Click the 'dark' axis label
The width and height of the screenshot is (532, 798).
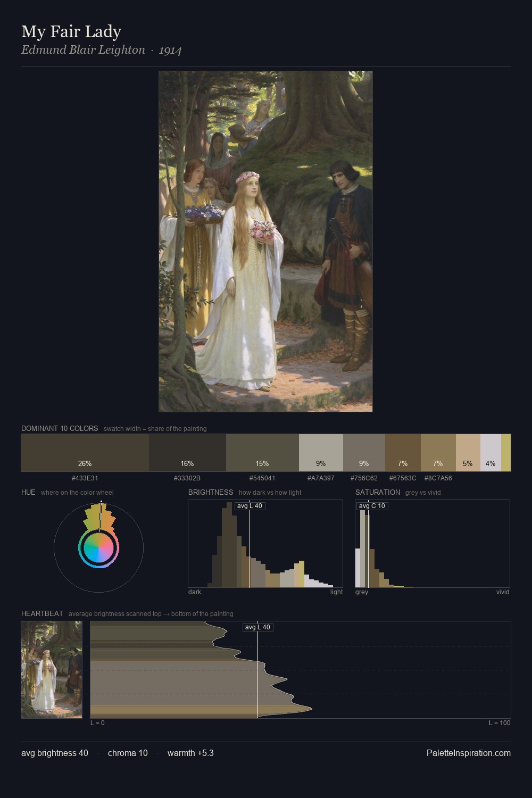pyautogui.click(x=195, y=592)
